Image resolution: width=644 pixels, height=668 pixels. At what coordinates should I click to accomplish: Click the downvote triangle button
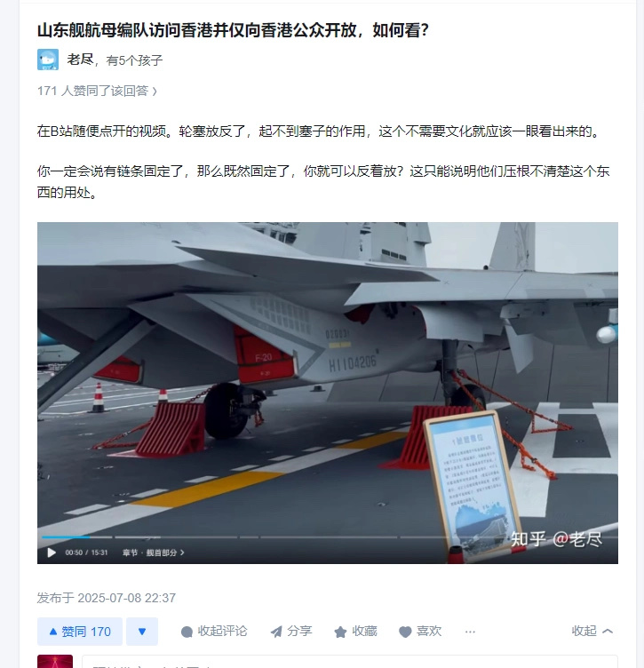pos(142,632)
